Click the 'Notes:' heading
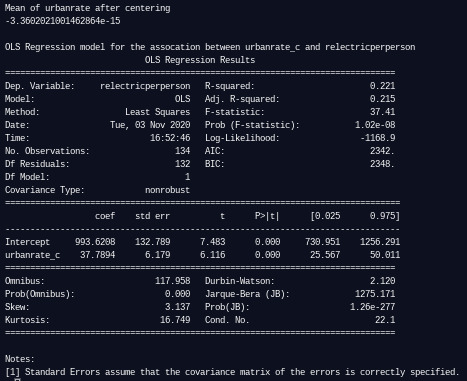This screenshot has height=381, width=467. 20,359
